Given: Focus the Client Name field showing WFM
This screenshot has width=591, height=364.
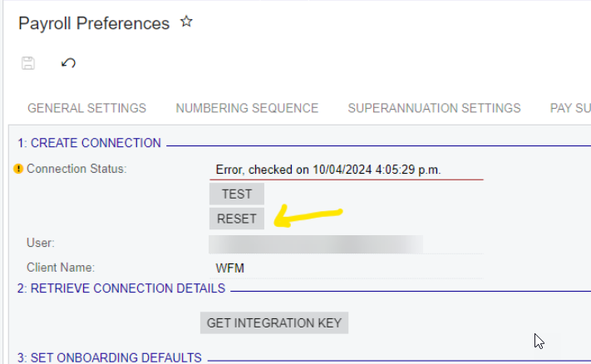Looking at the screenshot, I should pos(345,268).
